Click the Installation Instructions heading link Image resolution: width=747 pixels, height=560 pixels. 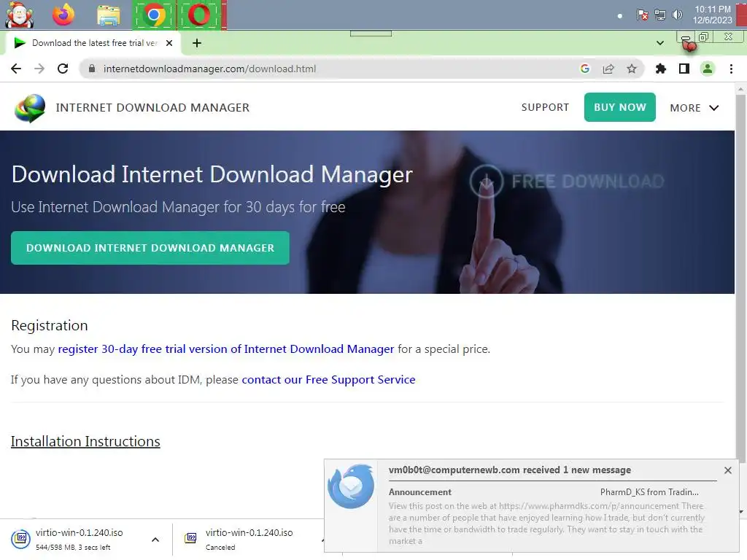(85, 441)
